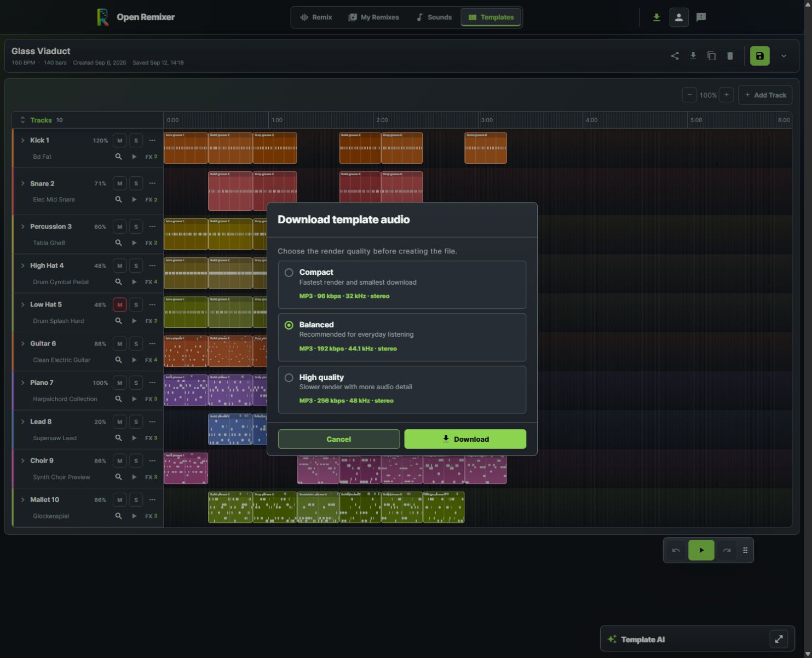Select High quality render option

402,389
